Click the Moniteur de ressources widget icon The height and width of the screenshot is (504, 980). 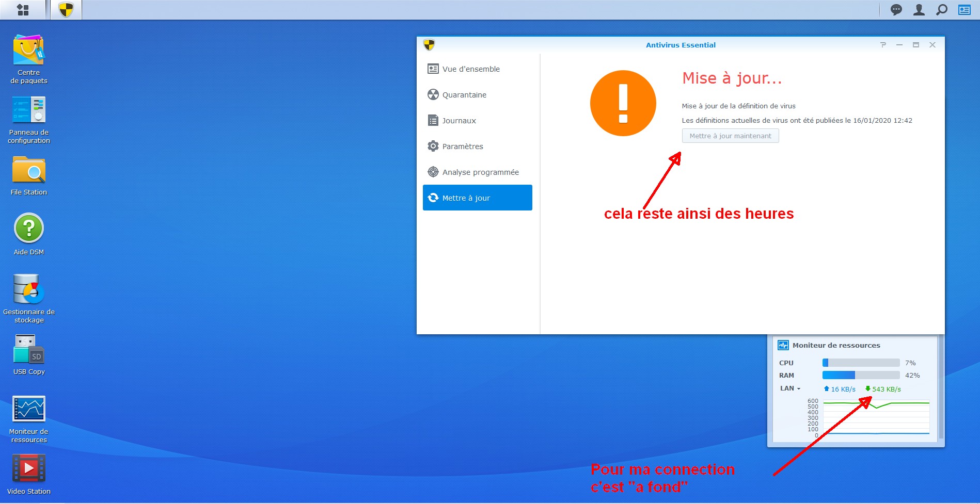click(x=783, y=345)
